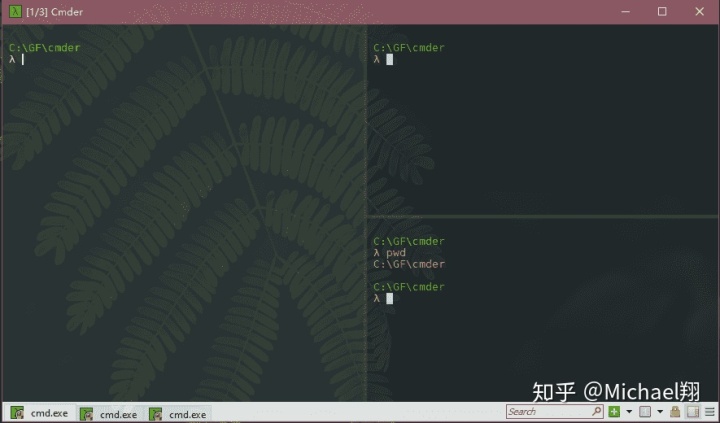Toggle the alternative mode panel icon
Screen dimensions: 720x423
pos(693,412)
